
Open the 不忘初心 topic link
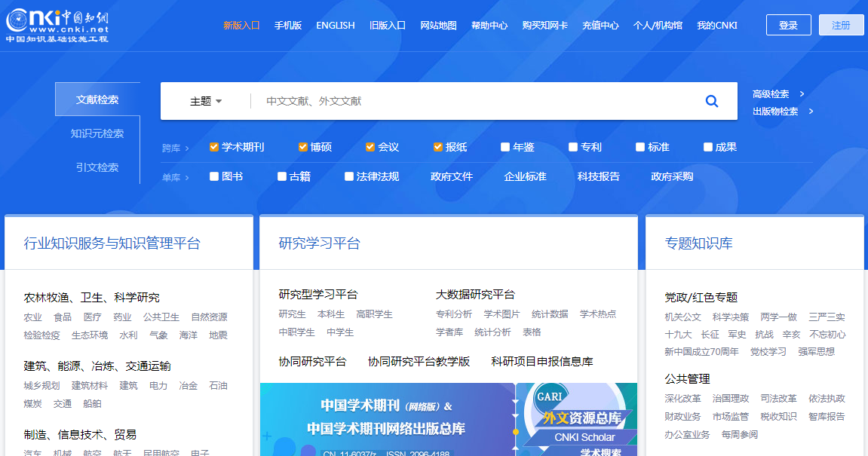[x=827, y=335]
